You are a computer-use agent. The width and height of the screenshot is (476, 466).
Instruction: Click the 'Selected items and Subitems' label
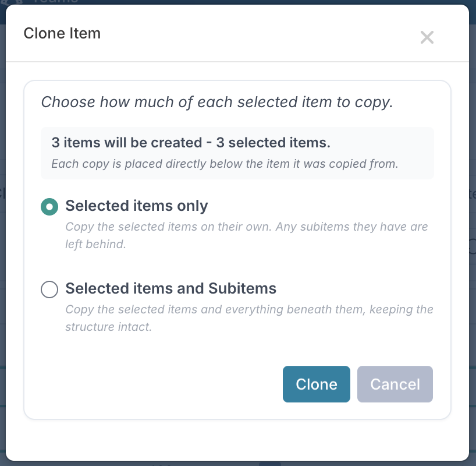coord(171,288)
